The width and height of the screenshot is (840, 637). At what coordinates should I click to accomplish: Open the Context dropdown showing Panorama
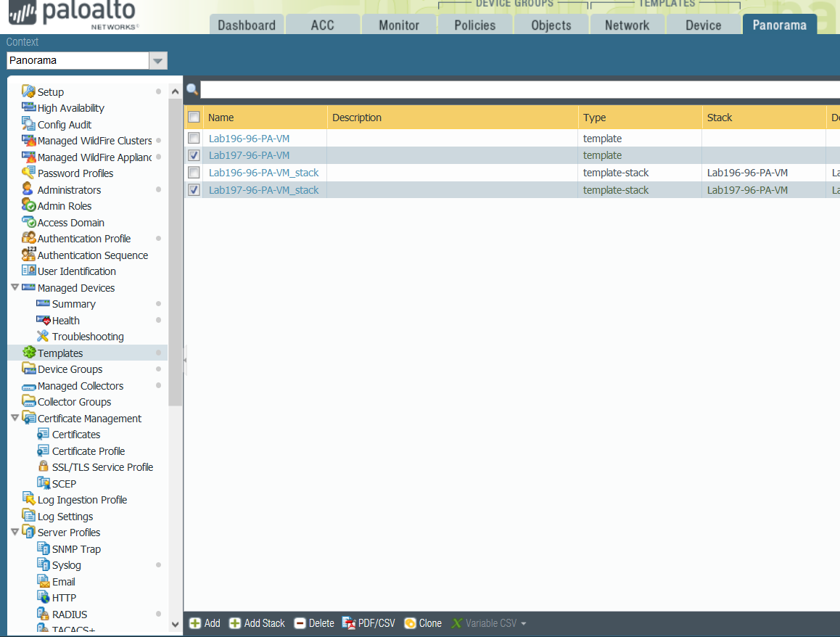pyautogui.click(x=158, y=61)
